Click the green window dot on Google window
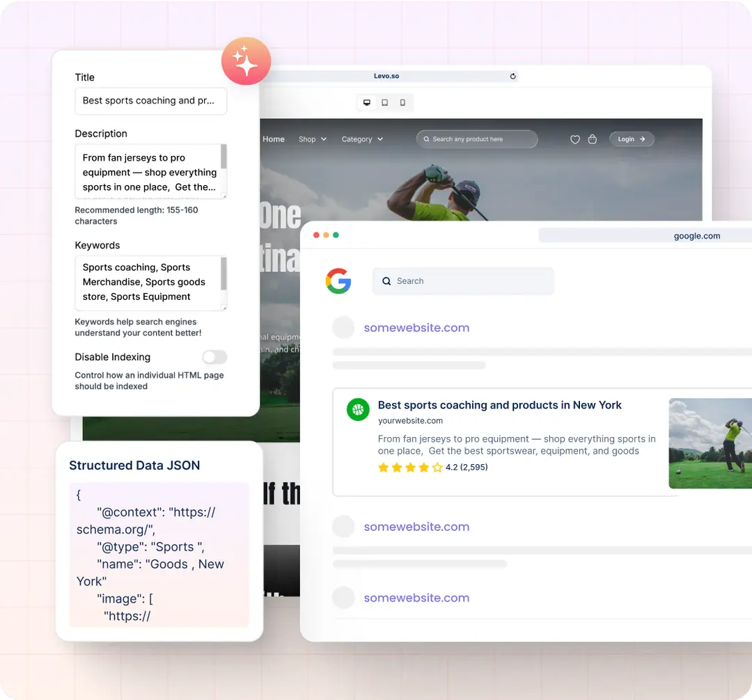The image size is (752, 700). (x=336, y=234)
